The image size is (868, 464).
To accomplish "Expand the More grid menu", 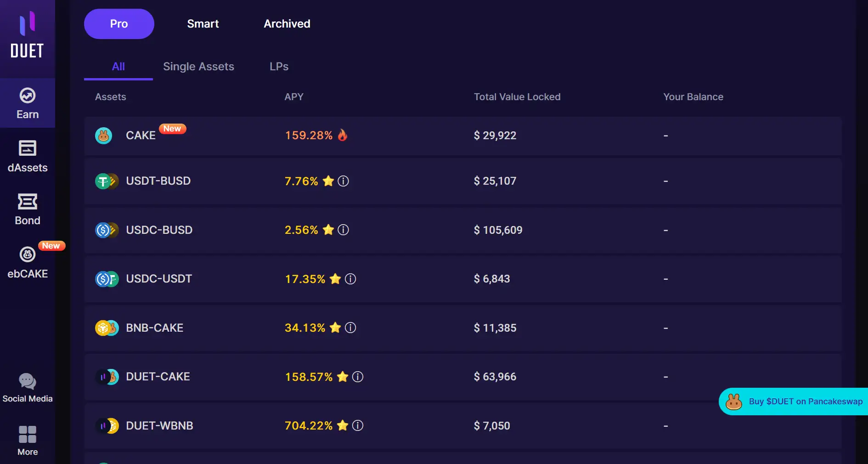I will pyautogui.click(x=28, y=435).
